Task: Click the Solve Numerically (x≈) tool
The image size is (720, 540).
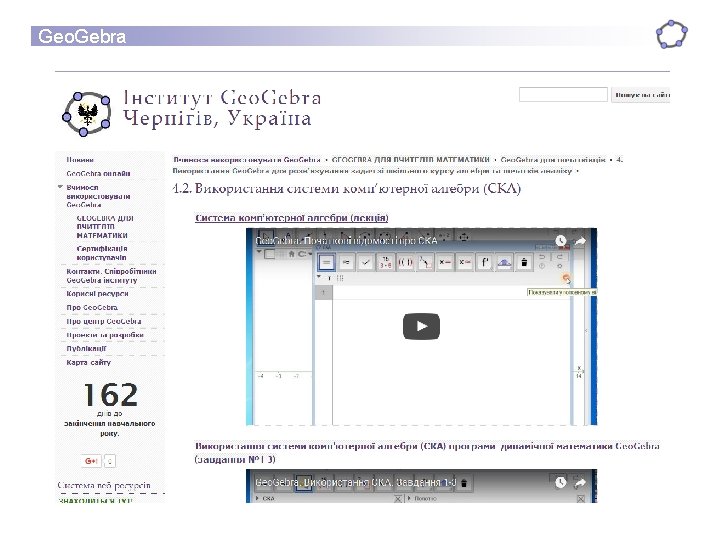Action: point(465,262)
